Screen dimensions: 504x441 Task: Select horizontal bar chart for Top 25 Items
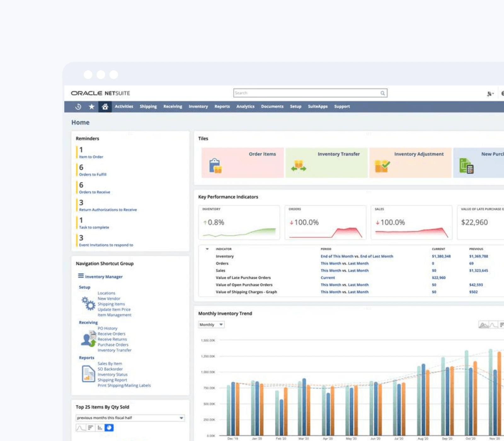(x=90, y=428)
